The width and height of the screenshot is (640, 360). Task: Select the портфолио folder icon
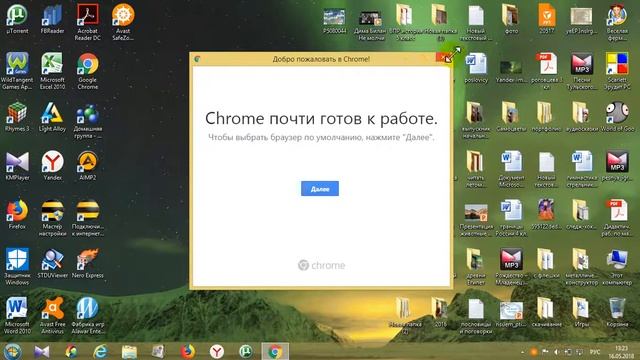pyautogui.click(x=546, y=117)
